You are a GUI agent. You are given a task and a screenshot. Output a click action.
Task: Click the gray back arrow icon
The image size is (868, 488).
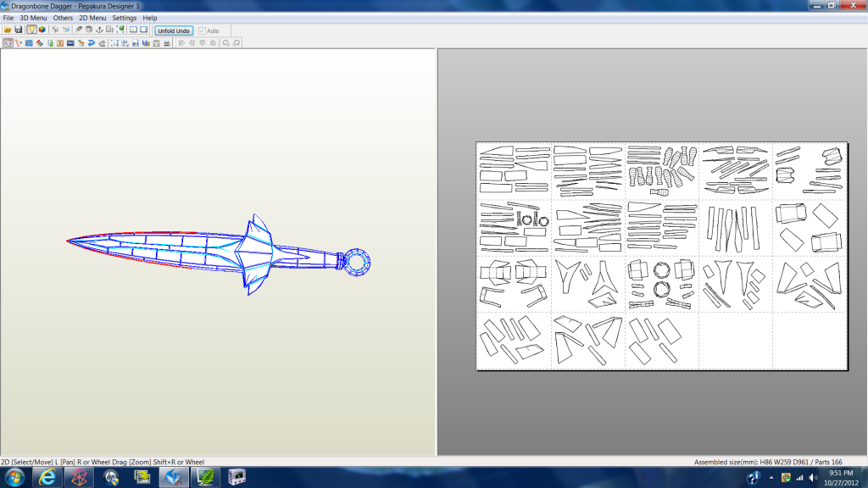(x=102, y=43)
